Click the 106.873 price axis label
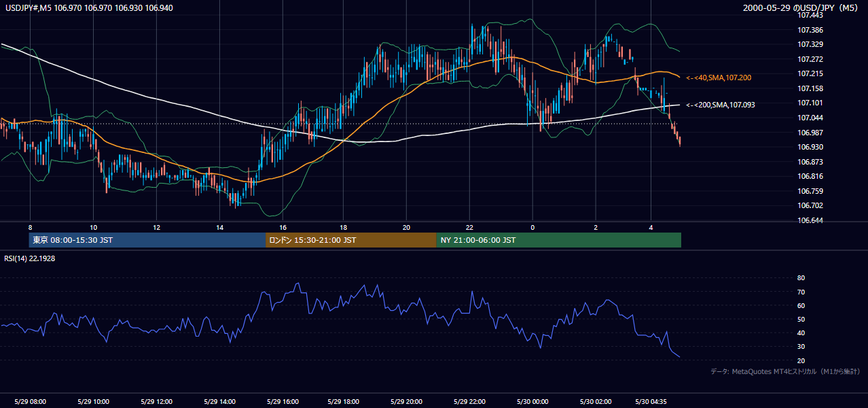 pos(811,162)
